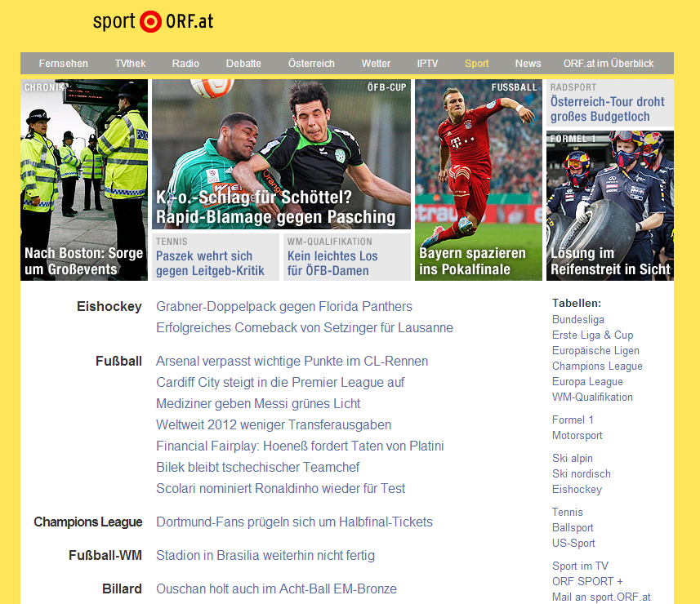Image resolution: width=700 pixels, height=604 pixels.
Task: Open the Debatte nav item
Action: [243, 64]
